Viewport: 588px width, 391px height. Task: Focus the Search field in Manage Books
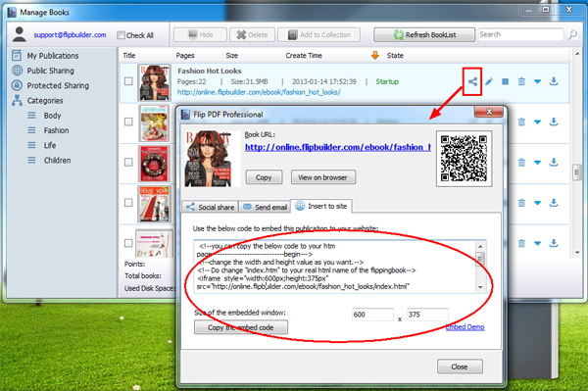pyautogui.click(x=520, y=34)
